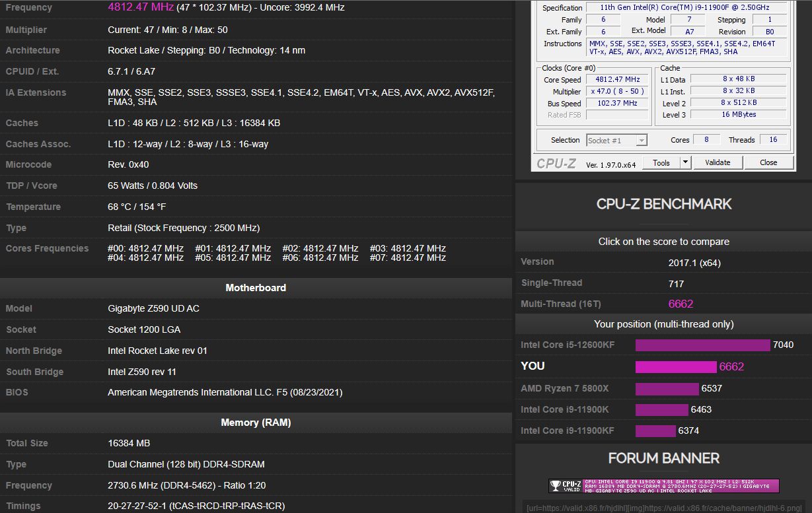
Task: Click the Retail (Stock Frequency : 2500 MHz) text
Action: click(184, 228)
